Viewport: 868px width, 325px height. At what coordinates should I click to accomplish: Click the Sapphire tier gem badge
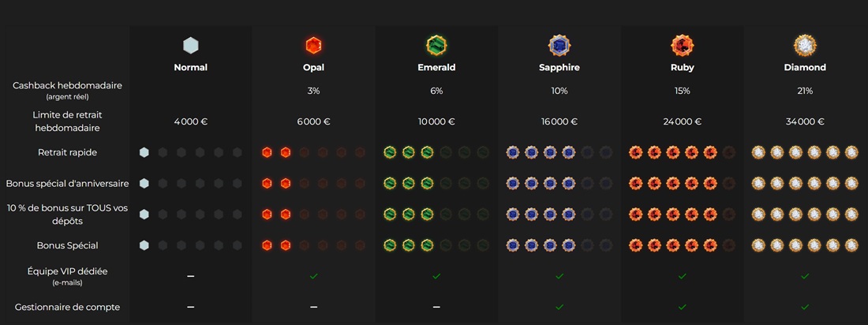(559, 46)
